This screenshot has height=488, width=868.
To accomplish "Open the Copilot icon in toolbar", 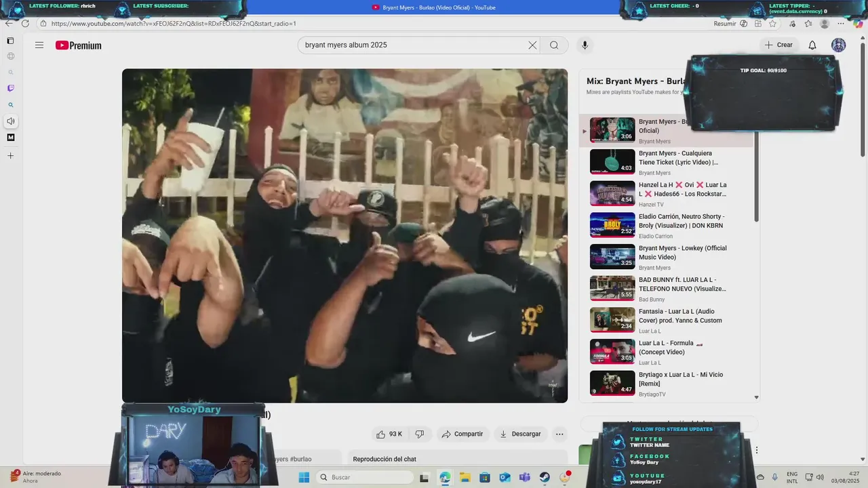I will (x=859, y=24).
